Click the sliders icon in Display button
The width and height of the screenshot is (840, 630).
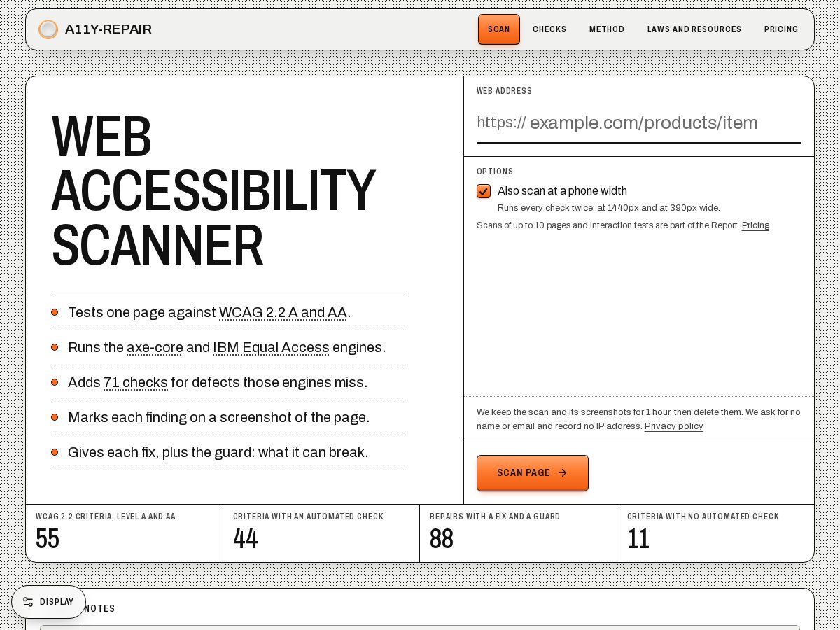click(28, 602)
